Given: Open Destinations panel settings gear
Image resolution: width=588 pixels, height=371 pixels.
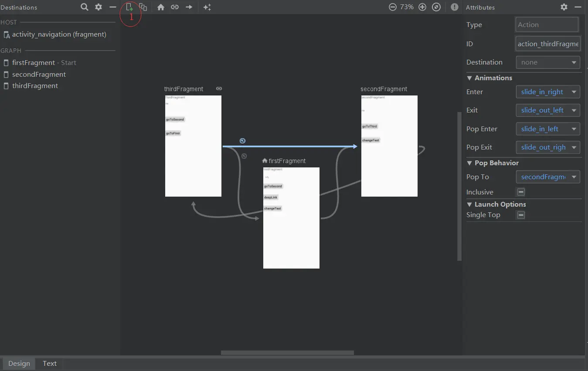Looking at the screenshot, I should tap(99, 7).
